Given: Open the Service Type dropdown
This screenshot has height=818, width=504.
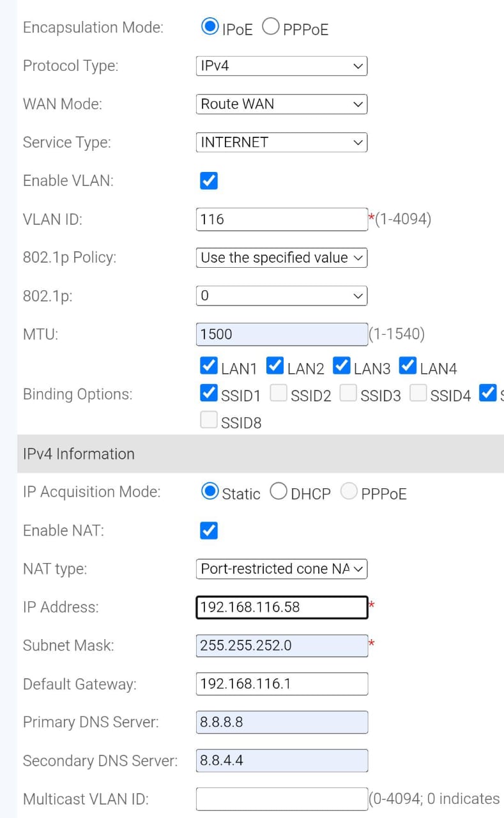Looking at the screenshot, I should pos(282,143).
